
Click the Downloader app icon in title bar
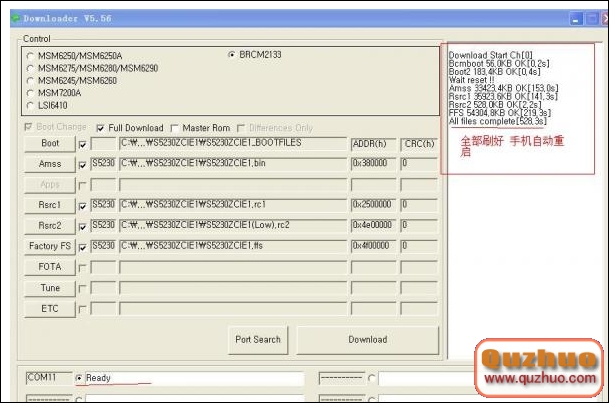(16, 18)
